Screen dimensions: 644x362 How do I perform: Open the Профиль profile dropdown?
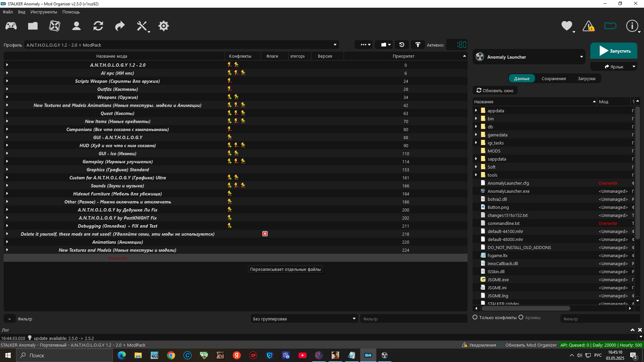point(181,45)
